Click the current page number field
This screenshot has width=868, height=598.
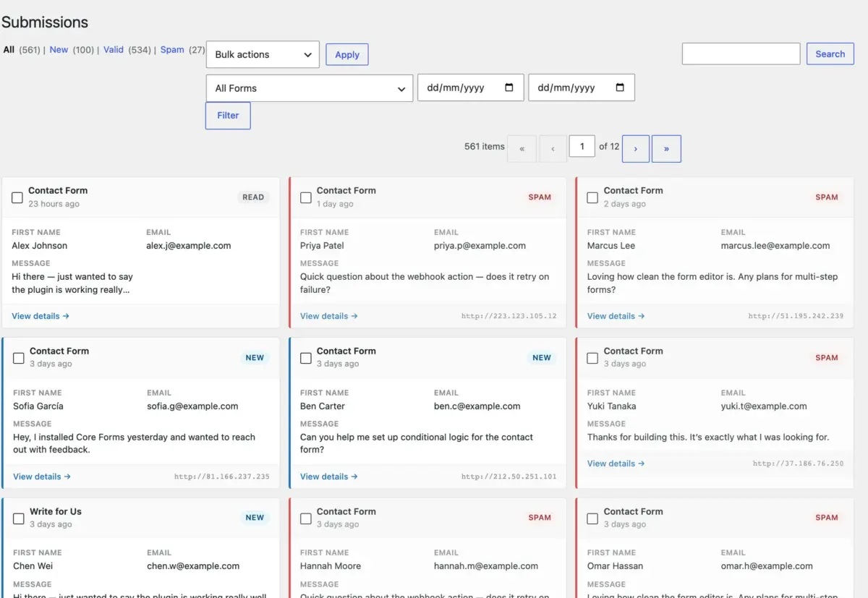click(582, 146)
